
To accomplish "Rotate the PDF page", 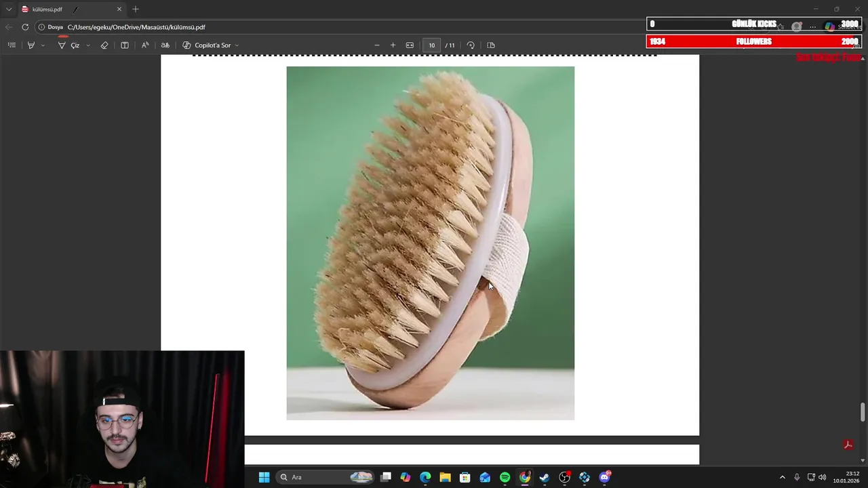I will pyautogui.click(x=471, y=45).
